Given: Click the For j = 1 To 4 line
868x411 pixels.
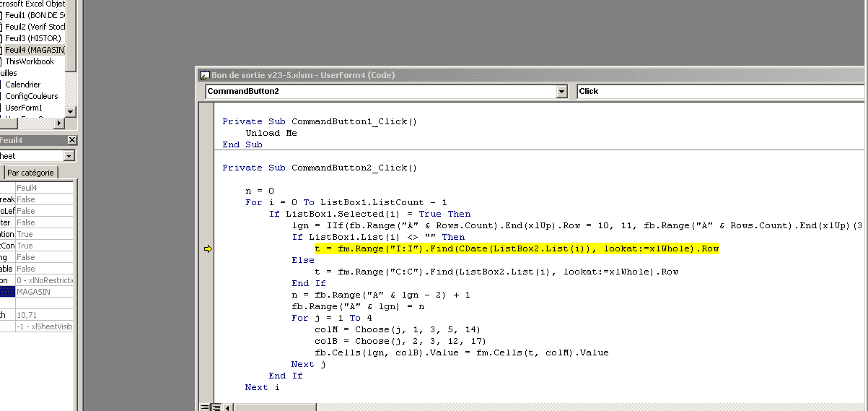Looking at the screenshot, I should pos(332,318).
